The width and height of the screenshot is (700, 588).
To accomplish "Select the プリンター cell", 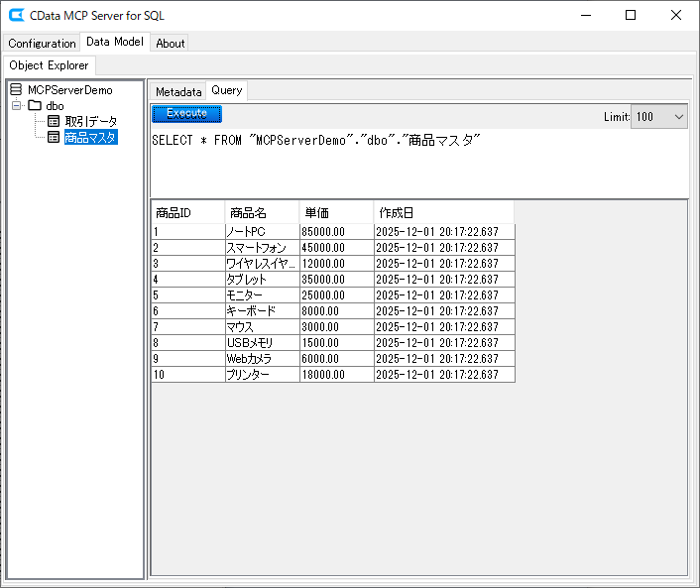I will point(263,375).
